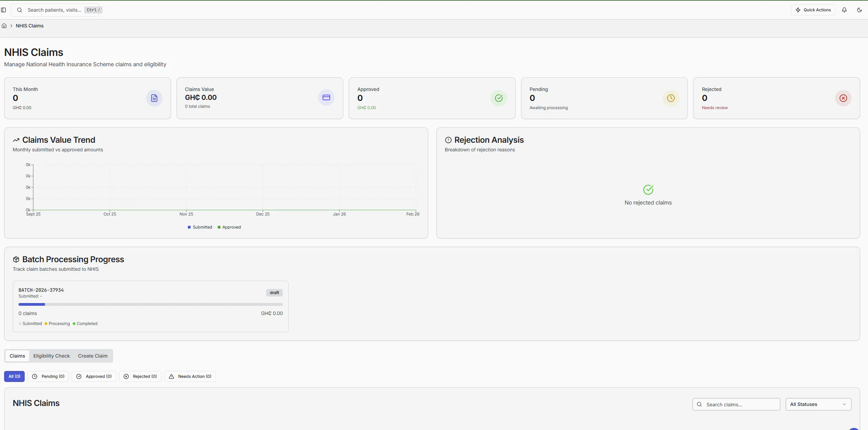This screenshot has height=430, width=868.
Task: Click the green check above No rejected claims
Action: 648,189
